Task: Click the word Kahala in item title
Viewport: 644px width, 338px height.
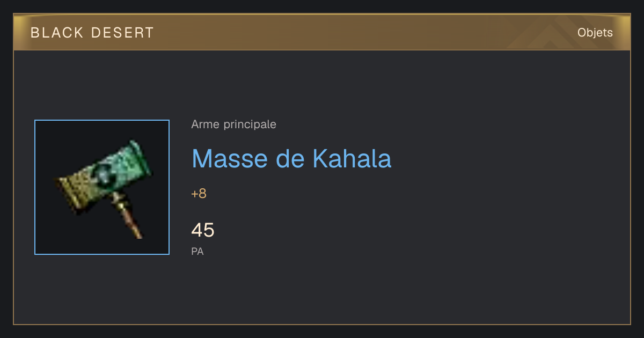Action: [x=352, y=158]
